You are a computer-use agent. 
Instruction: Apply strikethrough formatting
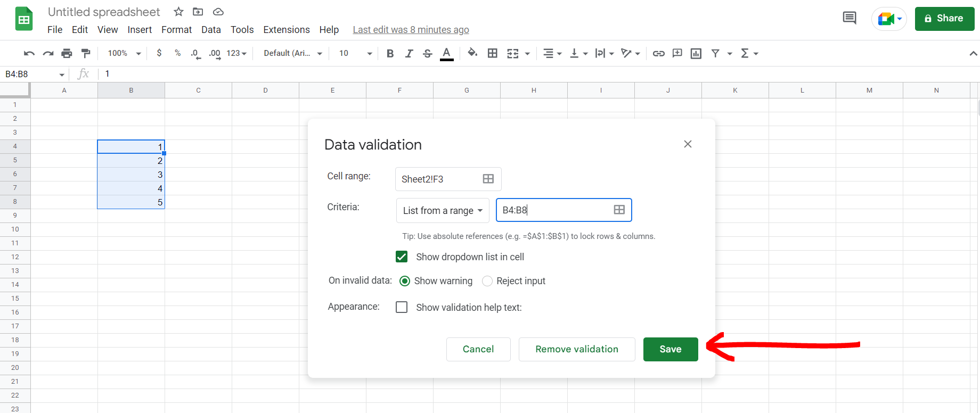pyautogui.click(x=427, y=53)
